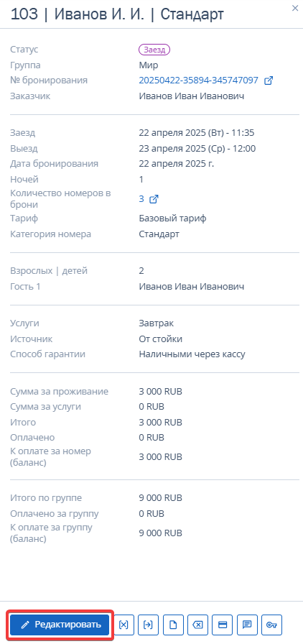Click the arrow-in-brackets check-in icon
The width and height of the screenshot is (303, 644).
(x=148, y=625)
